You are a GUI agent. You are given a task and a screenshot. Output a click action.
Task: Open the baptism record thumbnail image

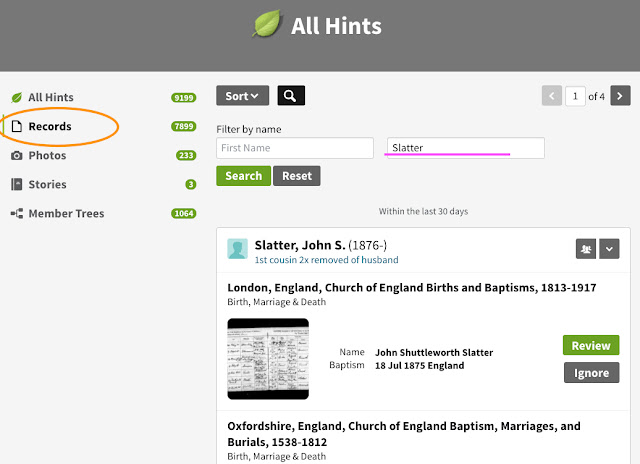pos(268,359)
